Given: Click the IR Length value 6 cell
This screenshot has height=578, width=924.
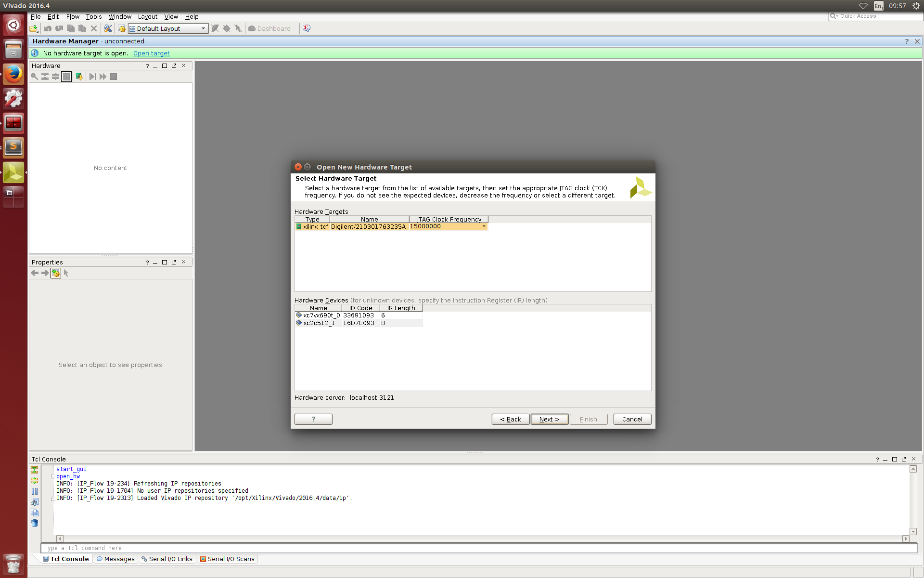Looking at the screenshot, I should pyautogui.click(x=401, y=315).
